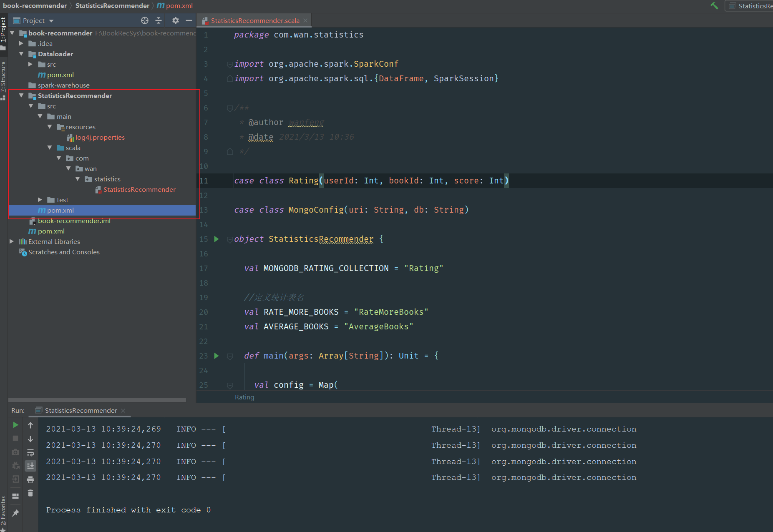
Task: Rerun StatisticsRecommender with the green play icon
Action: pyautogui.click(x=15, y=425)
